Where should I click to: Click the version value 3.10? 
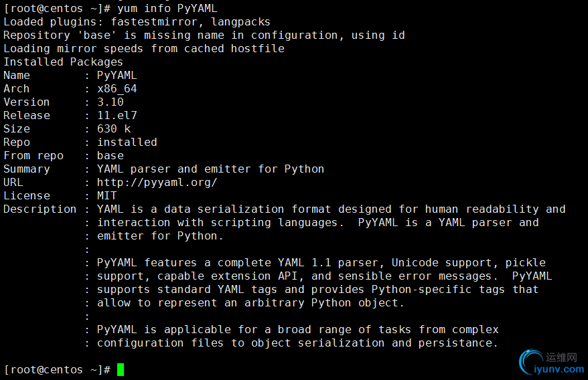click(110, 102)
